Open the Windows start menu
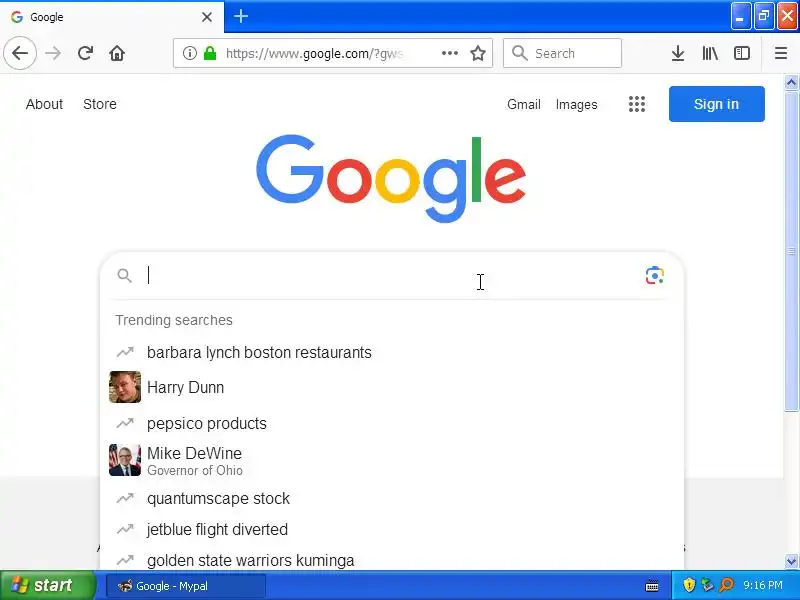Viewport: 800px width, 600px height. [47, 585]
